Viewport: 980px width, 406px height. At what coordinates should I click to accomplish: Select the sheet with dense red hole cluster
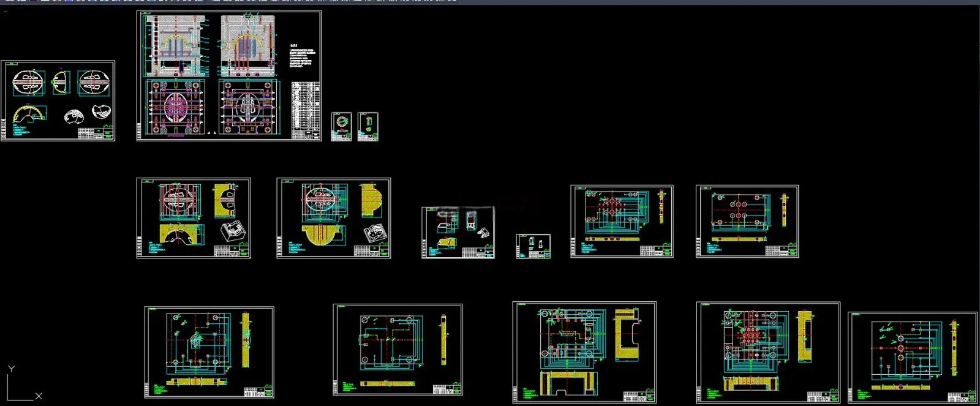click(768, 352)
